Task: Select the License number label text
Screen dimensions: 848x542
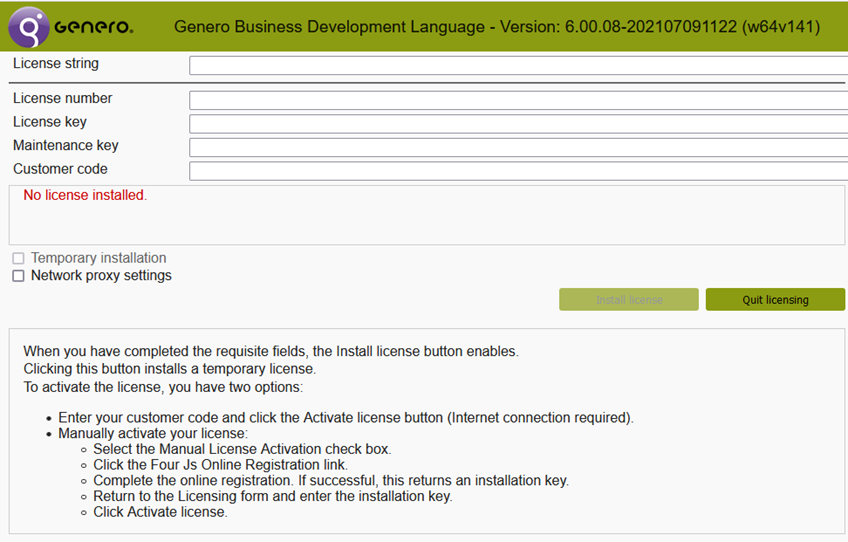Action: tap(62, 98)
